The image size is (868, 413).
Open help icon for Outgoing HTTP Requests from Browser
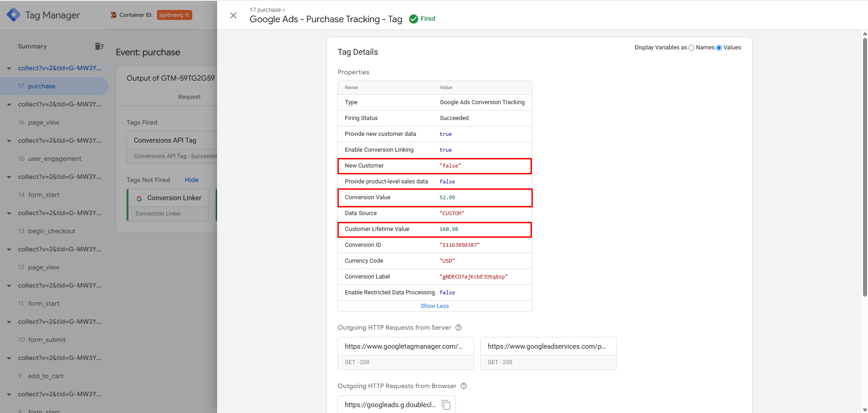point(464,386)
